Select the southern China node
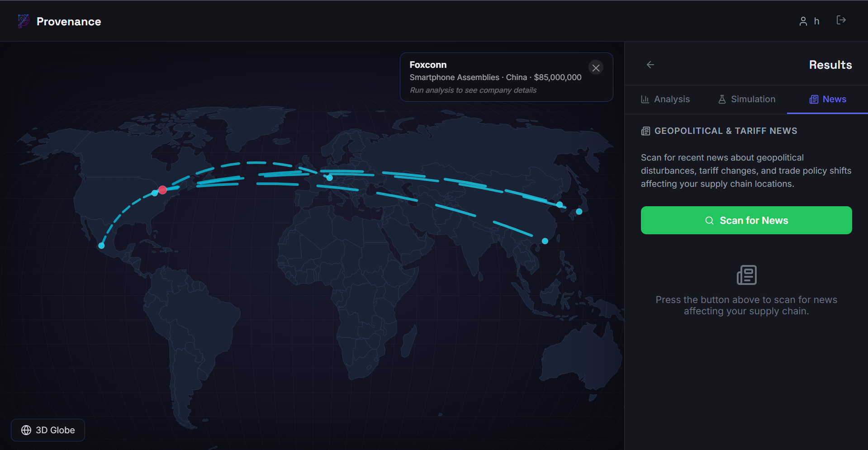The image size is (868, 450). 545,241
